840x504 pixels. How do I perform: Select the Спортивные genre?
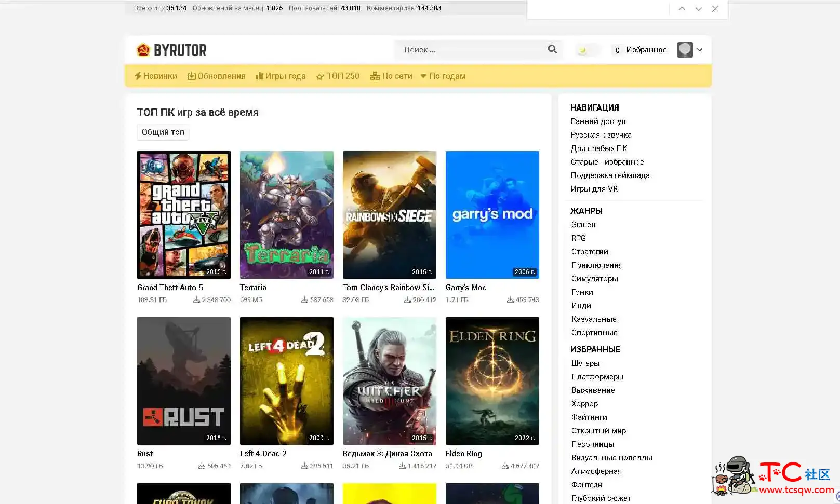click(594, 333)
